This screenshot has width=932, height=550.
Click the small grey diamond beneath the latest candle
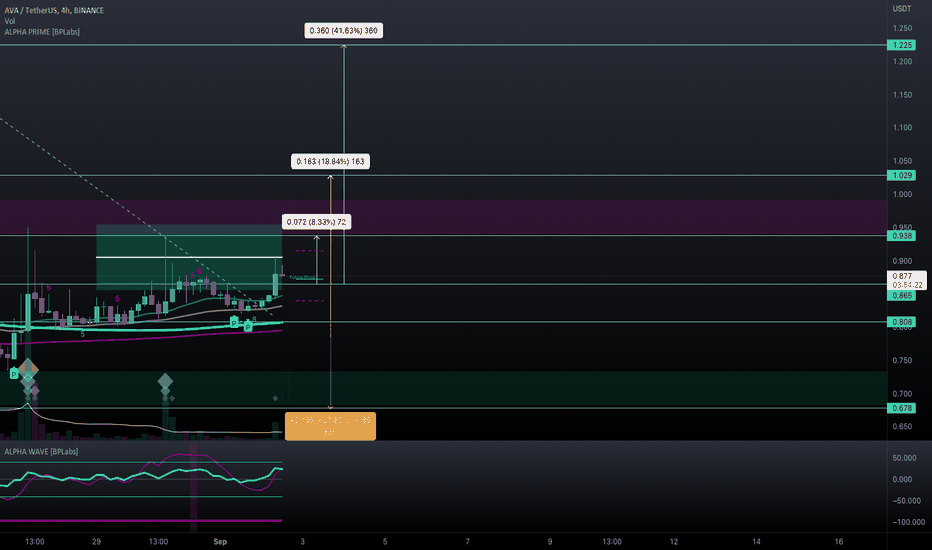(x=275, y=398)
